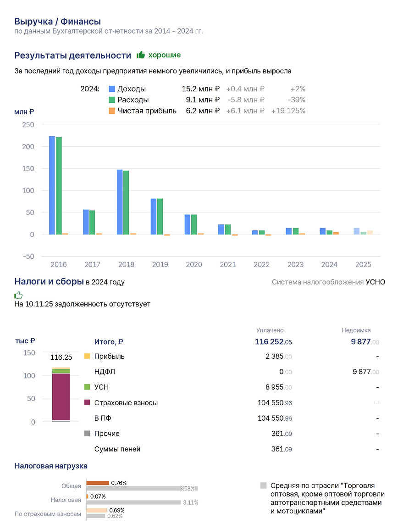The height and width of the screenshot is (529, 420).
Task: Click the Итого paid total 116 252.05
Action: [x=273, y=342]
